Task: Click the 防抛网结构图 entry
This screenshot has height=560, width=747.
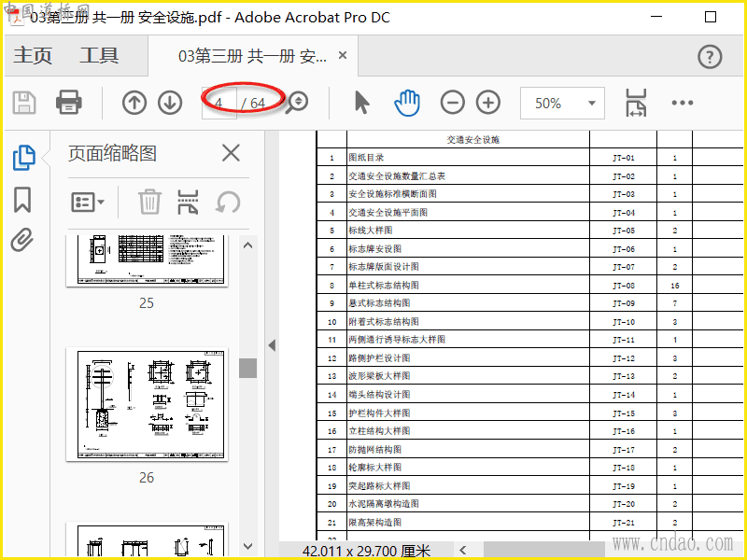Action: [x=375, y=449]
